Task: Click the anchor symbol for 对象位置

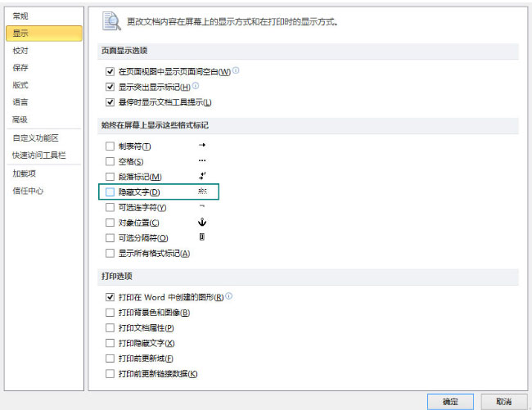Action: [202, 223]
